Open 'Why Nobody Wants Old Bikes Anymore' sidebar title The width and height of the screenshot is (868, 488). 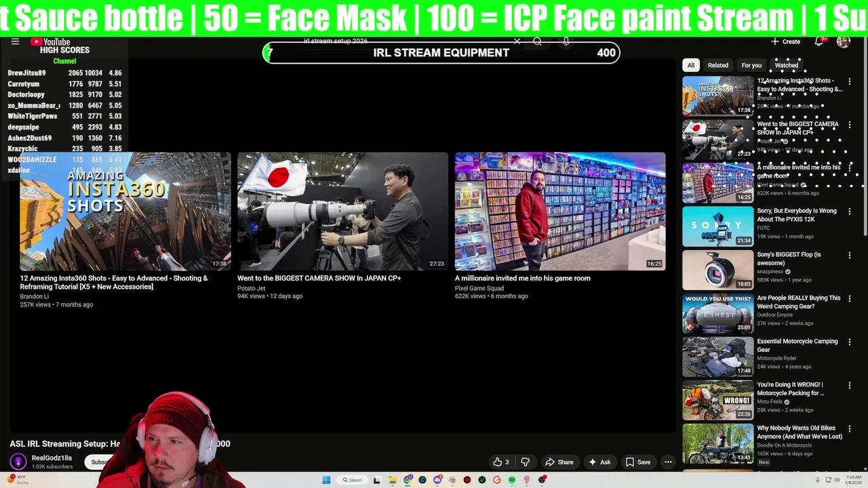click(x=800, y=432)
